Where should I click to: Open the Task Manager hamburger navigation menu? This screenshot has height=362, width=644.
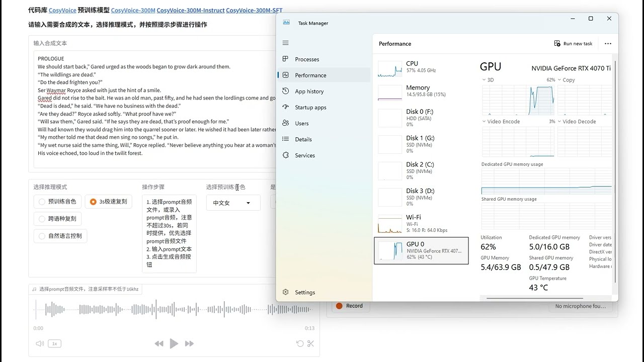pos(286,43)
